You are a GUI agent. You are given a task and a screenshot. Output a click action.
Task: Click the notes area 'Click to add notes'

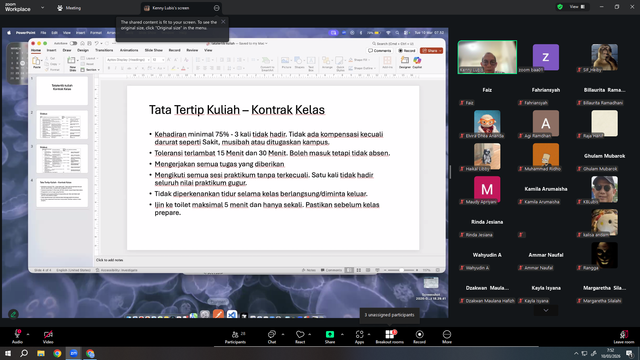pos(109,260)
